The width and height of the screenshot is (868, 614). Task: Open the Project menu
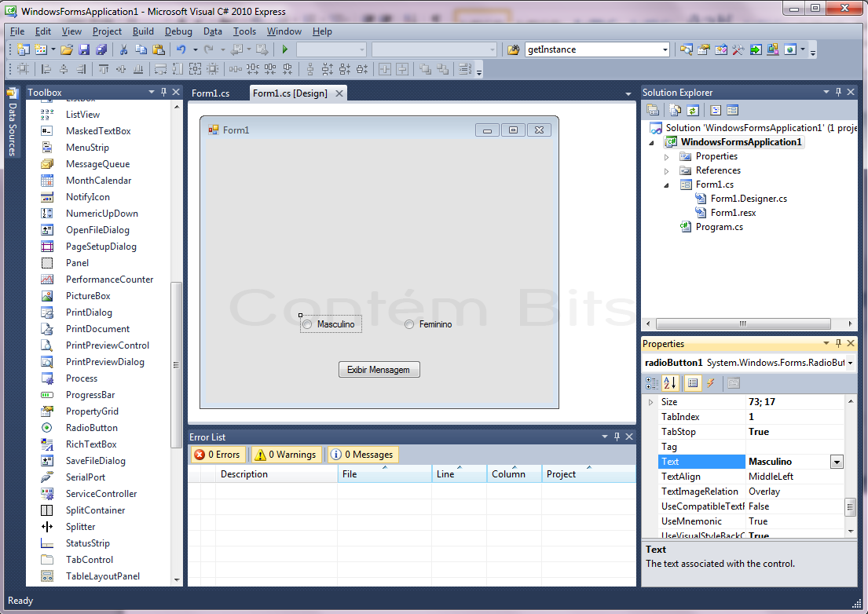[107, 31]
